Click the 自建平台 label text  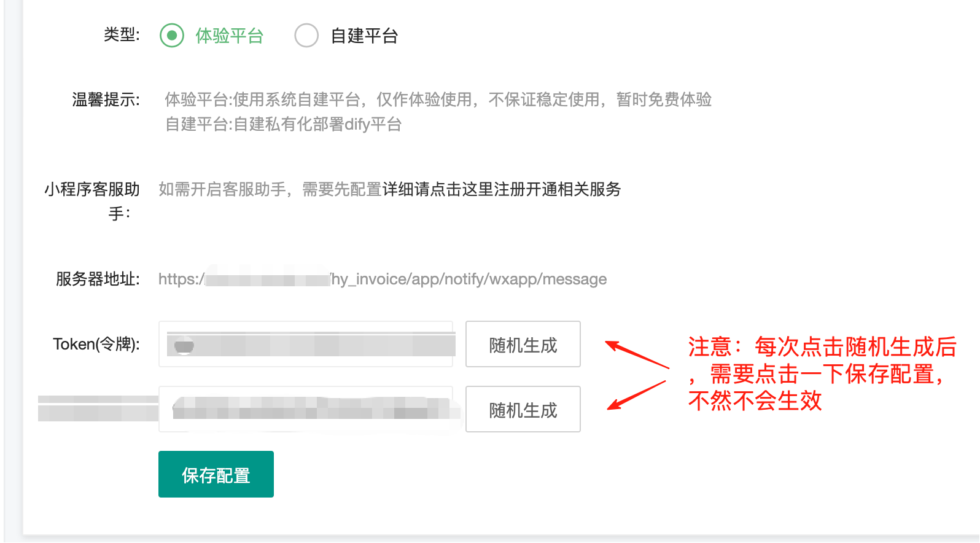pyautogui.click(x=365, y=36)
